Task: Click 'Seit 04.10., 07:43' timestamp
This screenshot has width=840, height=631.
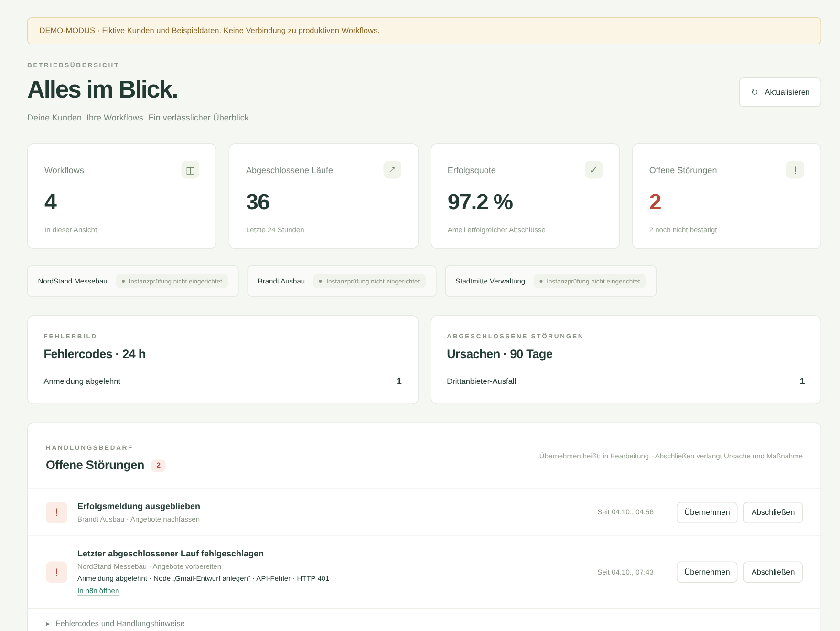Action: pyautogui.click(x=625, y=572)
